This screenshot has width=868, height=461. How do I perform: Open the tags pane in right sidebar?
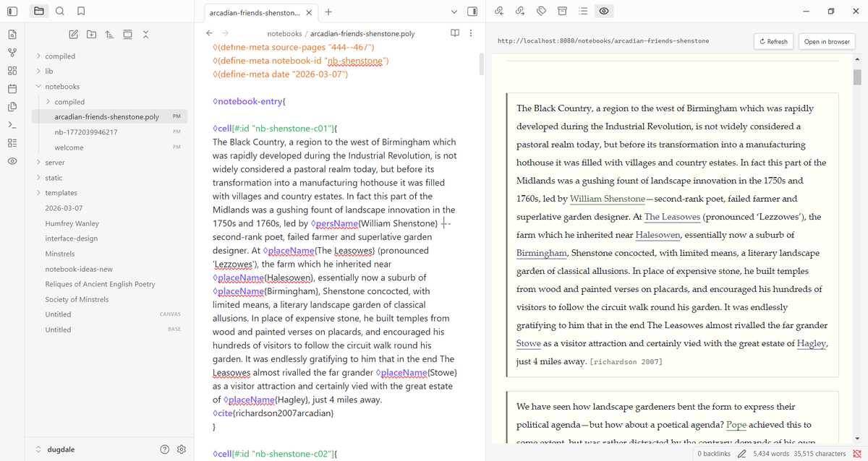(x=541, y=11)
